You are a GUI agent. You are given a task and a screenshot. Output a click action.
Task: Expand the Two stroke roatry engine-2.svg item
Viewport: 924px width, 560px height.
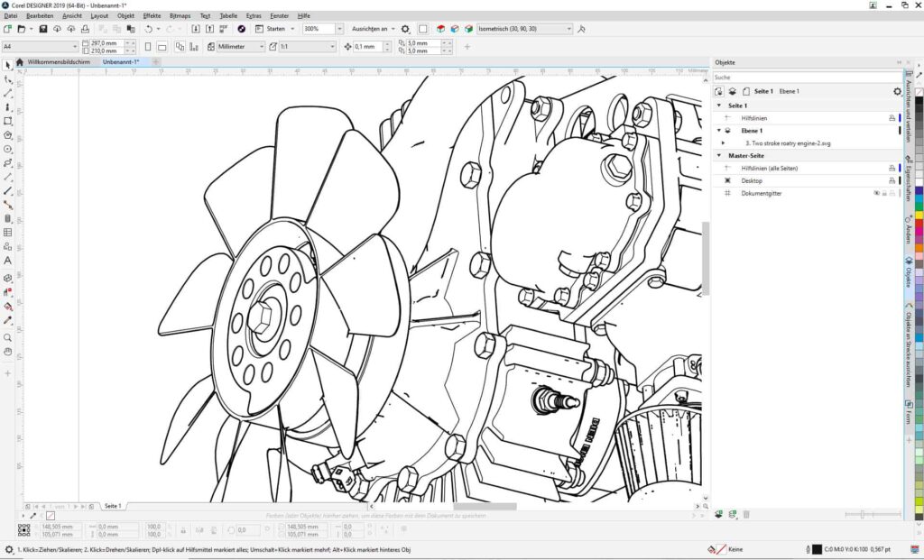(x=723, y=143)
